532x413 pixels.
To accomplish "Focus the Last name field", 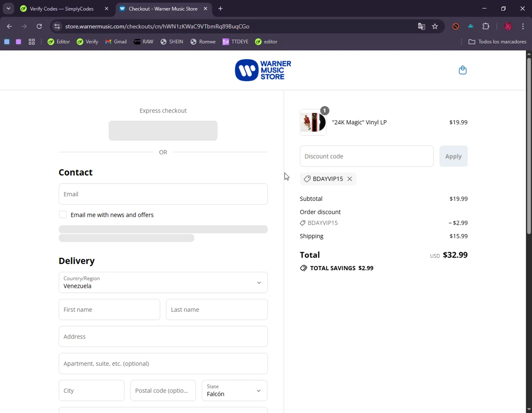I will pos(217,309).
